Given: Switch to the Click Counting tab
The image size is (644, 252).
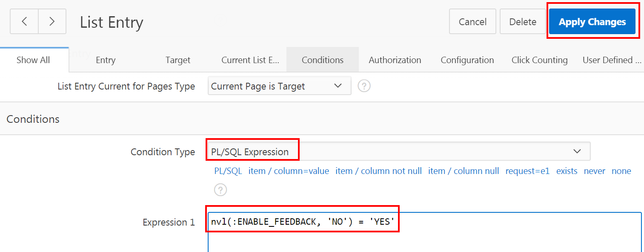Looking at the screenshot, I should tap(539, 60).
